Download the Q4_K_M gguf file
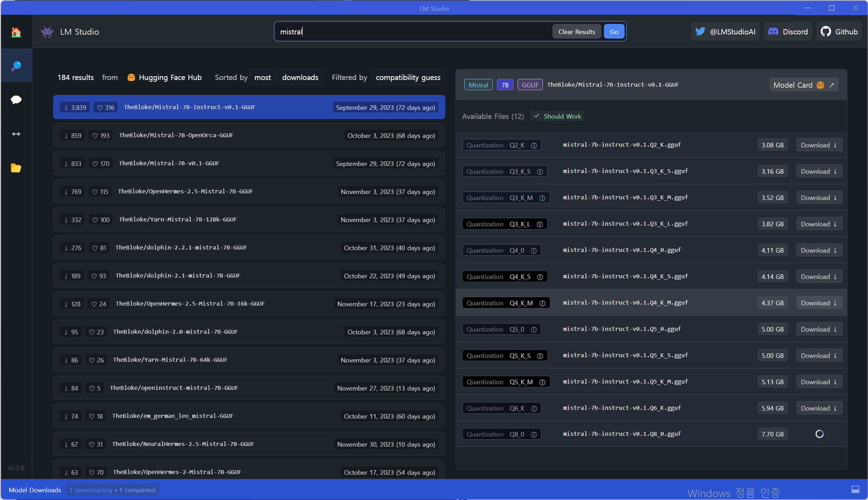Viewport: 868px width, 500px height. coord(819,303)
